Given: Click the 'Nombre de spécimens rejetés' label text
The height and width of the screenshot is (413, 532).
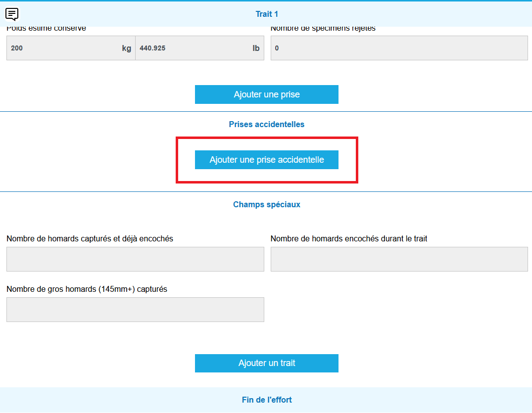Looking at the screenshot, I should pos(323,29).
